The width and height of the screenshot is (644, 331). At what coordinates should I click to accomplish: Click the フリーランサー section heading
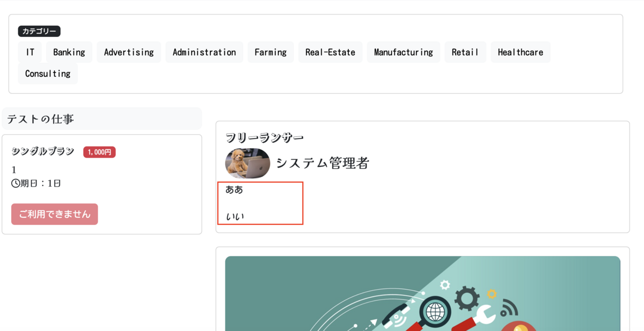click(265, 138)
